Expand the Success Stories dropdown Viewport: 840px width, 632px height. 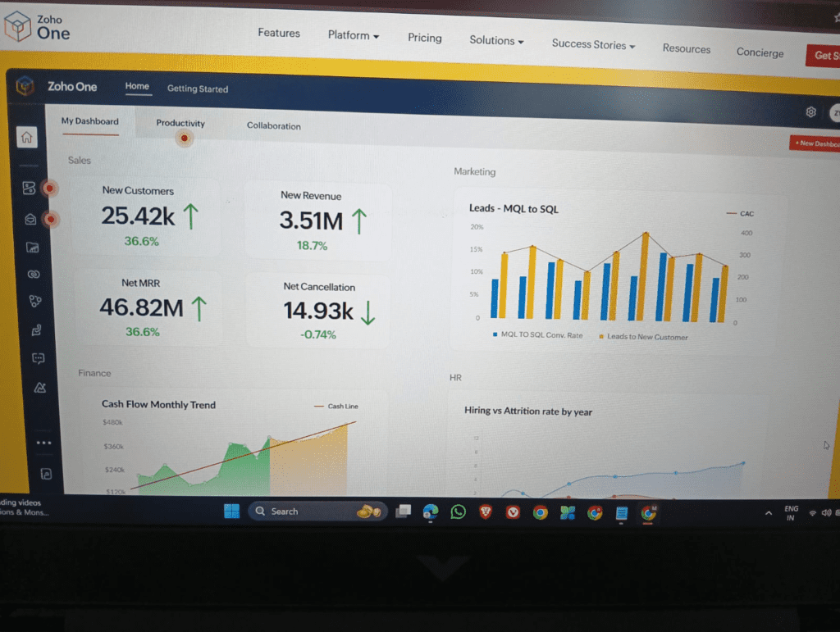(x=592, y=45)
